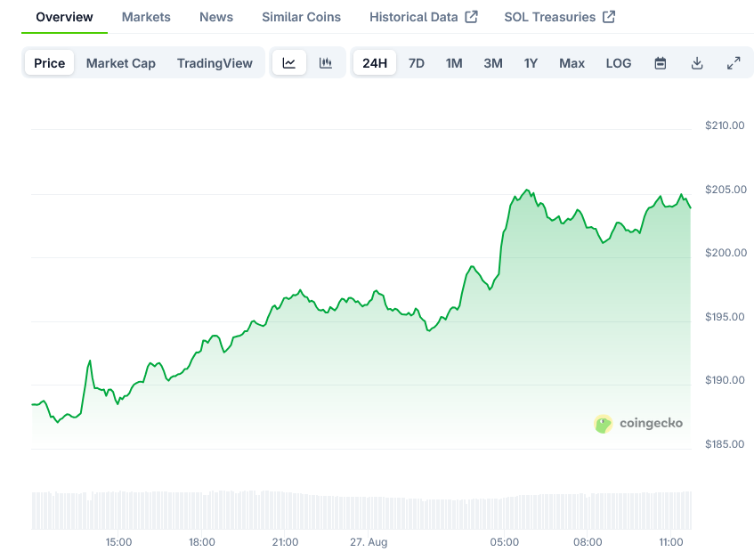Download chart data icon
The height and width of the screenshot is (560, 754).
pyautogui.click(x=697, y=63)
